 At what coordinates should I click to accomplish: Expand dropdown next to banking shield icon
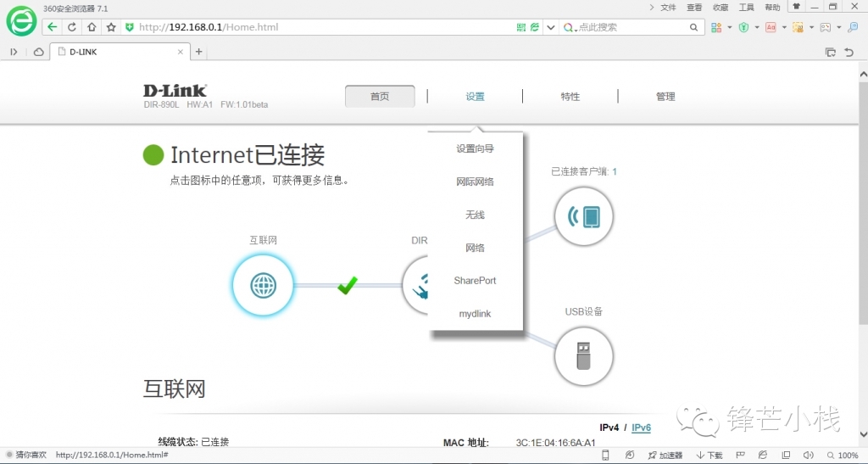[x=757, y=27]
